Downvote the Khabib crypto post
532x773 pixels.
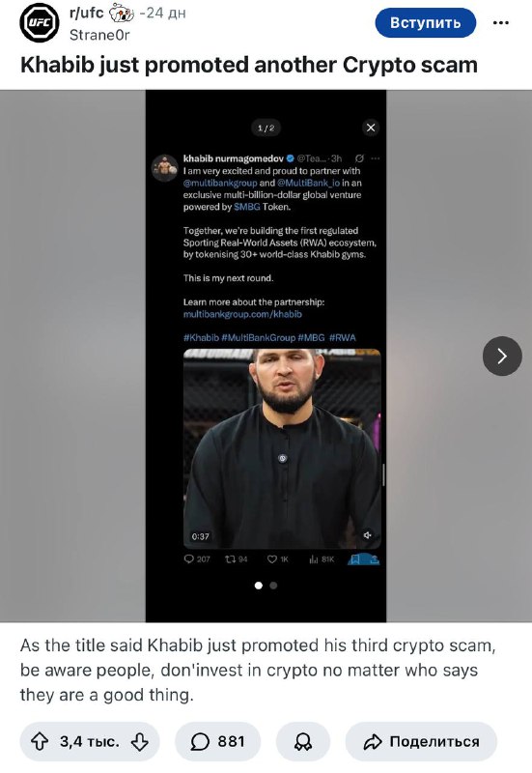pyautogui.click(x=140, y=741)
